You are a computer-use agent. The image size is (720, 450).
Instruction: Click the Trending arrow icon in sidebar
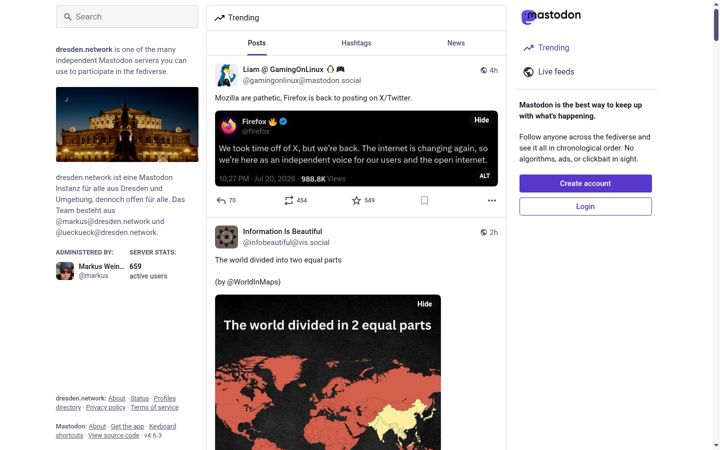pyautogui.click(x=529, y=48)
